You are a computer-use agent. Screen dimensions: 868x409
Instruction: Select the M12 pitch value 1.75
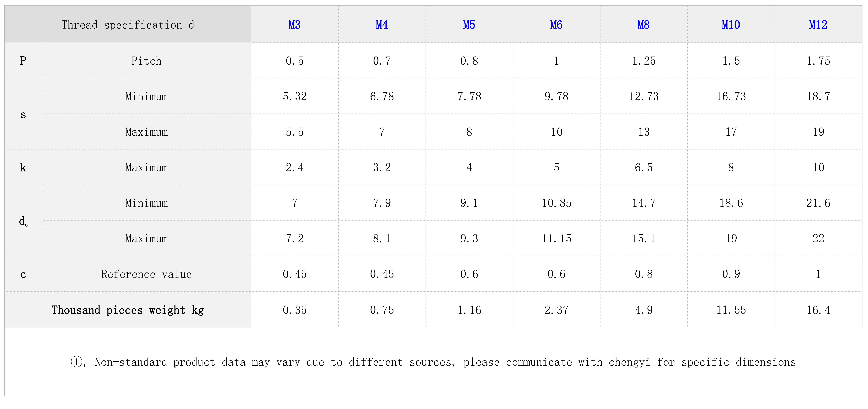click(x=818, y=61)
